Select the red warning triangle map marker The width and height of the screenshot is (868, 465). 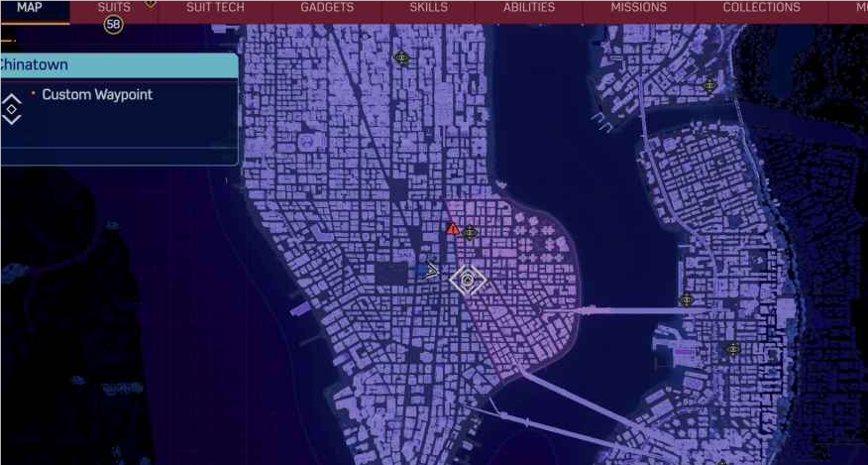(x=452, y=228)
